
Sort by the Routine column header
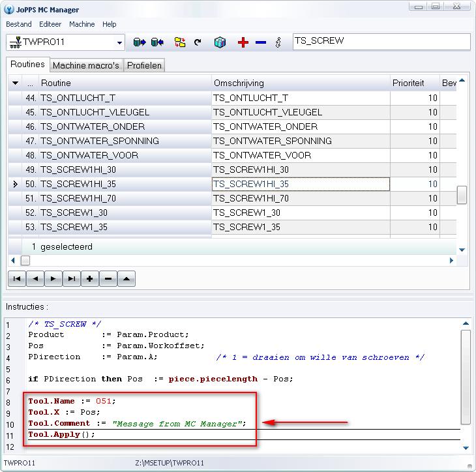[x=125, y=83]
